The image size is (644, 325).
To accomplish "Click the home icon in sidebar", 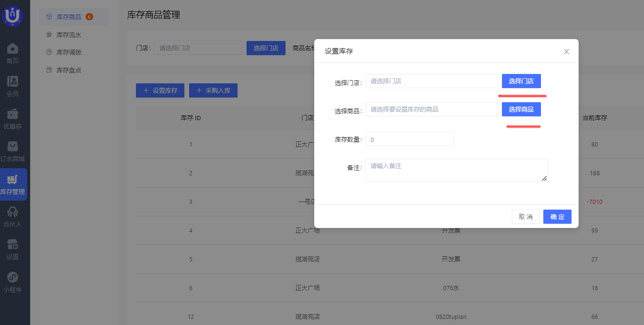I will [x=13, y=49].
